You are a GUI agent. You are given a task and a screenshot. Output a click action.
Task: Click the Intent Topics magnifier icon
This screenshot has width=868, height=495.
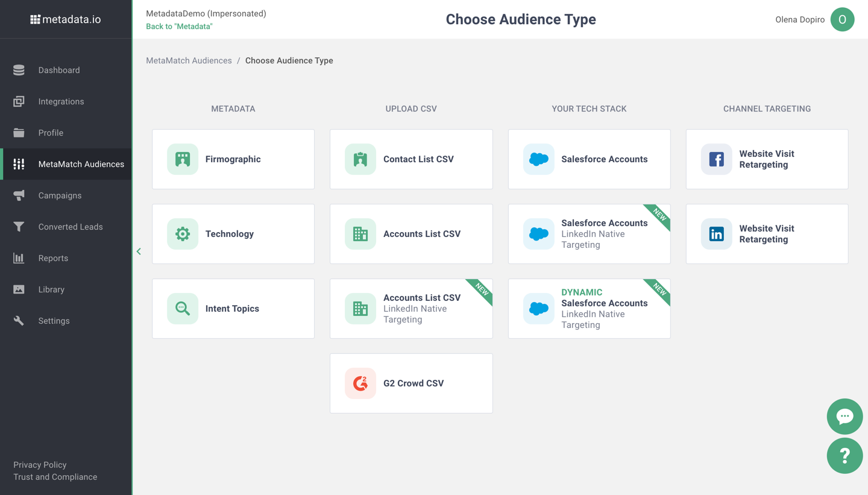point(183,309)
